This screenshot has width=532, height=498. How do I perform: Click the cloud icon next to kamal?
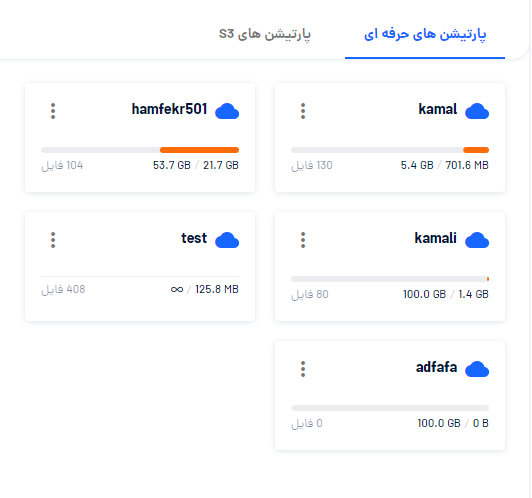coord(477,111)
